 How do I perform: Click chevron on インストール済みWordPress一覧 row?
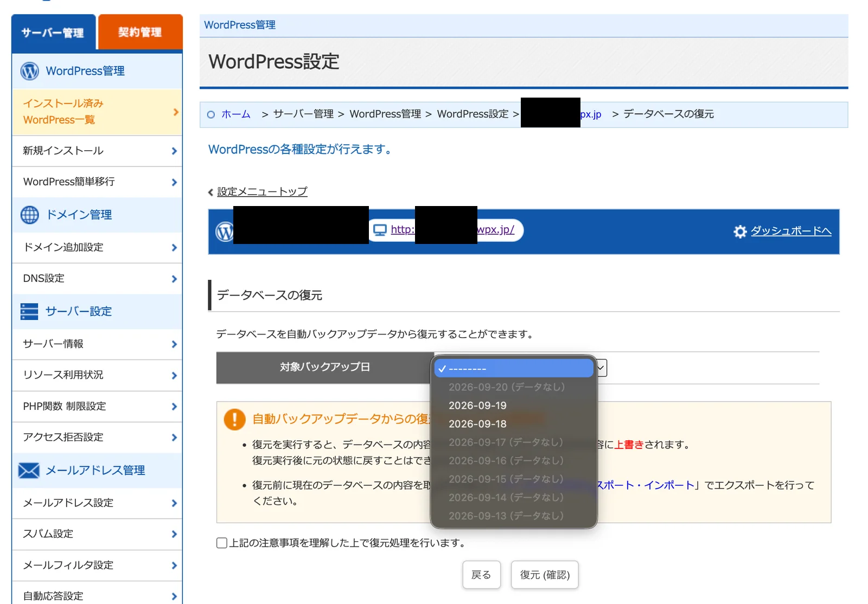point(176,112)
